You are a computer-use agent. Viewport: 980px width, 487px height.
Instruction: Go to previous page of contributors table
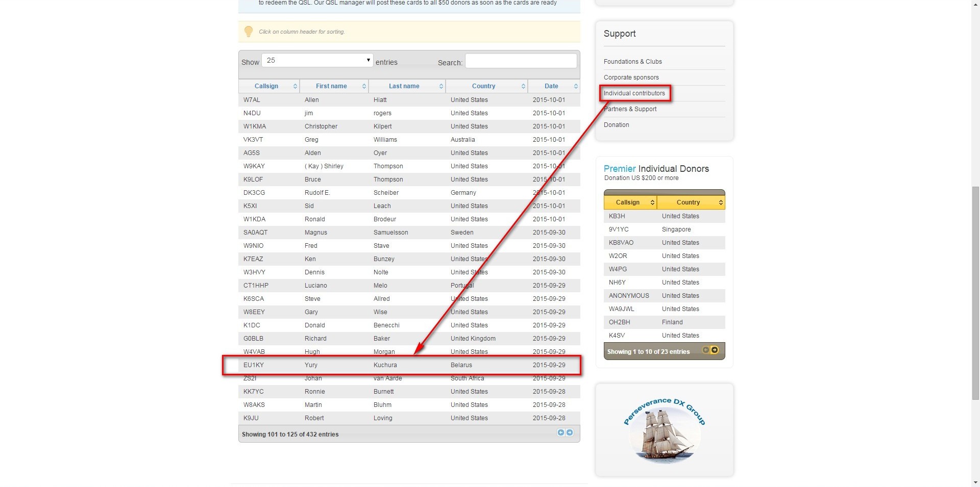click(560, 432)
